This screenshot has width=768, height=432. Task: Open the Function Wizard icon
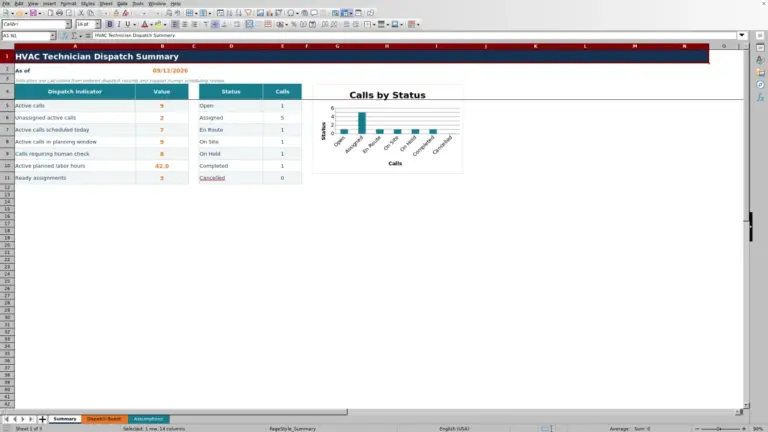tap(65, 36)
